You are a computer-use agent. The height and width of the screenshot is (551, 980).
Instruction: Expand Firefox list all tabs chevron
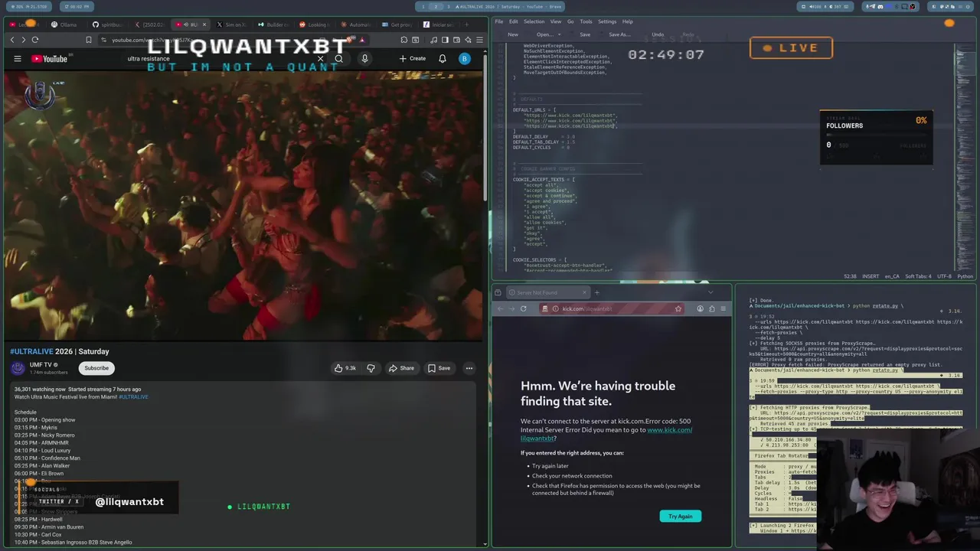(710, 292)
